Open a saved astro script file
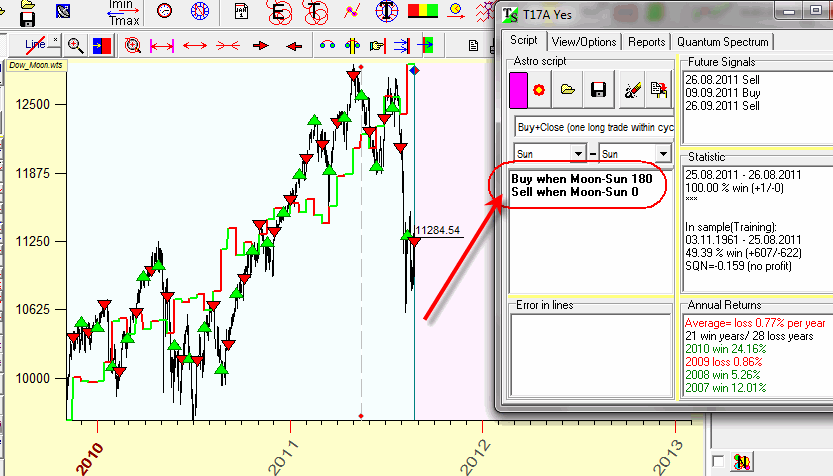This screenshot has width=833, height=476. (x=568, y=90)
